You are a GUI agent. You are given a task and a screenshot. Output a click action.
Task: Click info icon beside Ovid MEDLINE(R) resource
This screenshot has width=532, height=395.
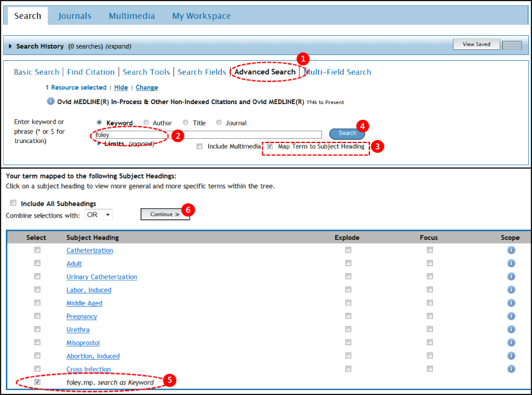(x=51, y=101)
